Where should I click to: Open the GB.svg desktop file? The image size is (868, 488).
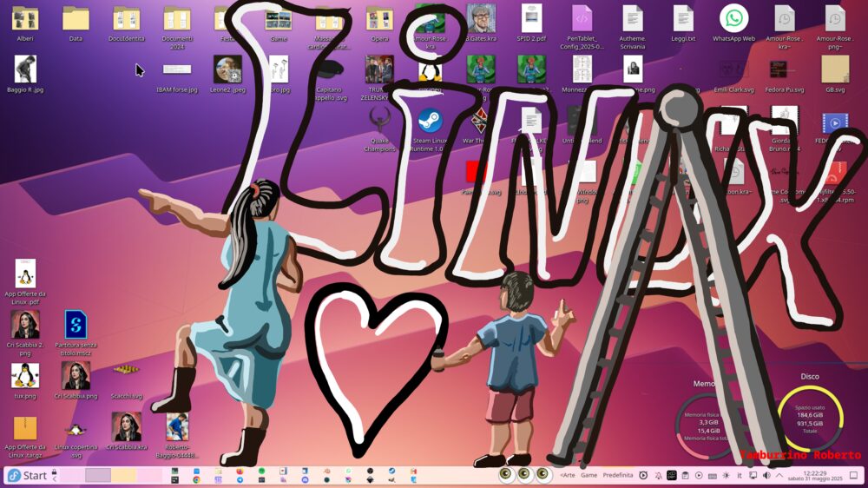(835, 74)
